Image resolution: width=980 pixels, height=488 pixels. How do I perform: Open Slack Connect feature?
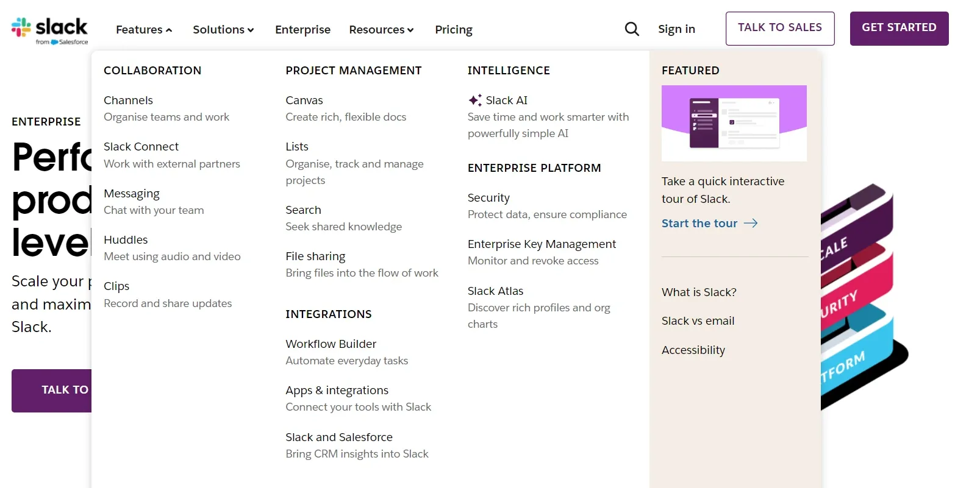(141, 146)
